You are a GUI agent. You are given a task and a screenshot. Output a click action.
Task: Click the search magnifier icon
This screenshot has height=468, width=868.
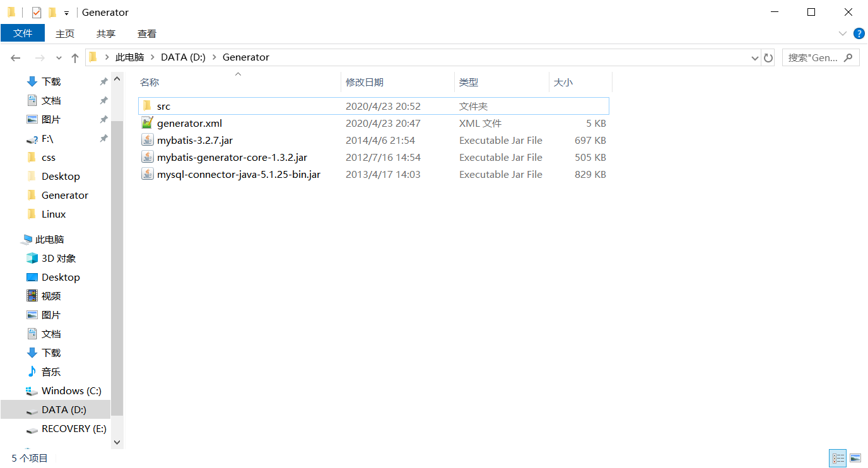[x=848, y=57]
